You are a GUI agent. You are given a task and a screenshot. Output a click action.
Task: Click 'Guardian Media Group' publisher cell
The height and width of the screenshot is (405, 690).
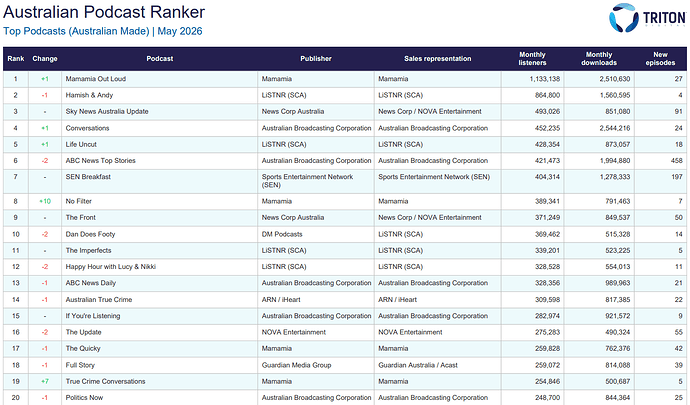[x=297, y=365]
